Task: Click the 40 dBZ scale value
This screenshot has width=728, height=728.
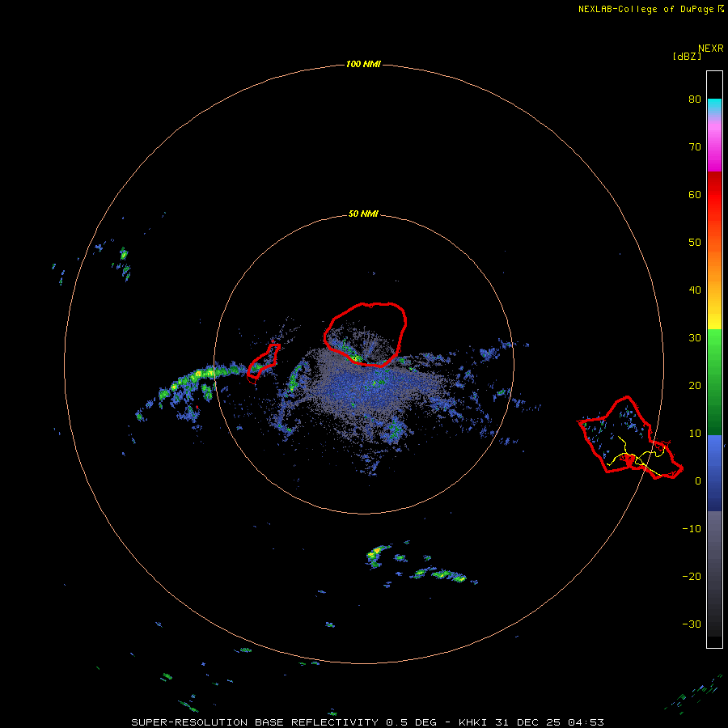Action: pos(695,290)
